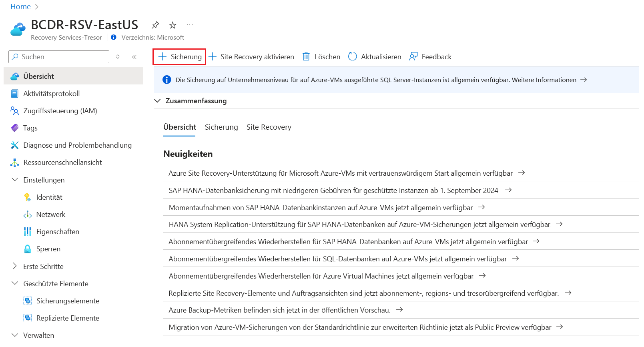
Task: Click the Feedback button label
Action: click(436, 57)
